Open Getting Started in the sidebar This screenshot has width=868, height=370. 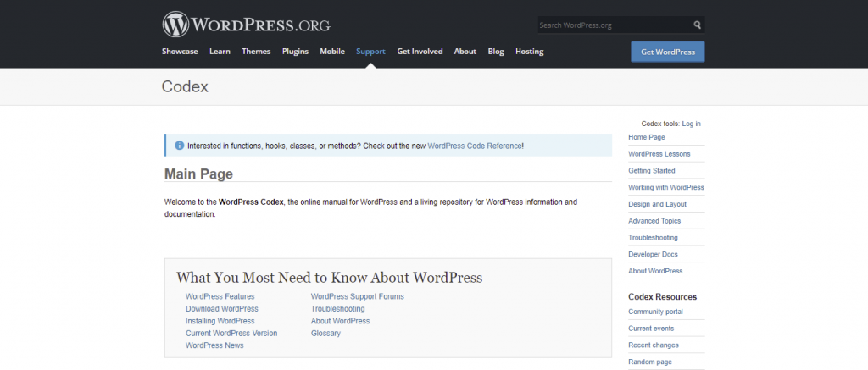[x=652, y=171]
